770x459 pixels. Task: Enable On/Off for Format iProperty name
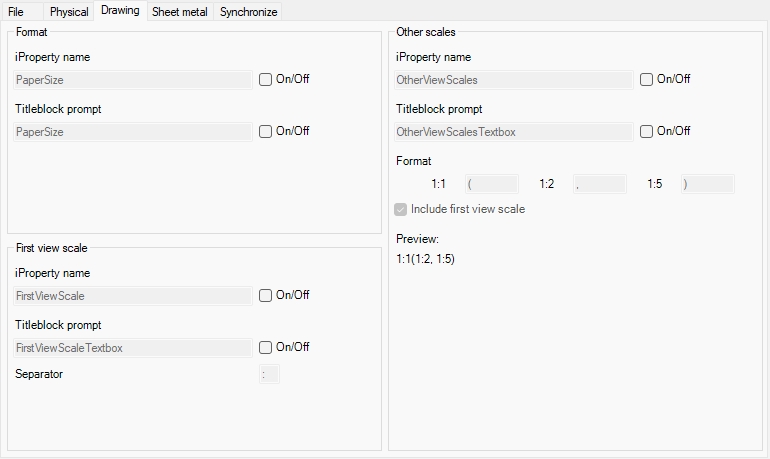[266, 80]
